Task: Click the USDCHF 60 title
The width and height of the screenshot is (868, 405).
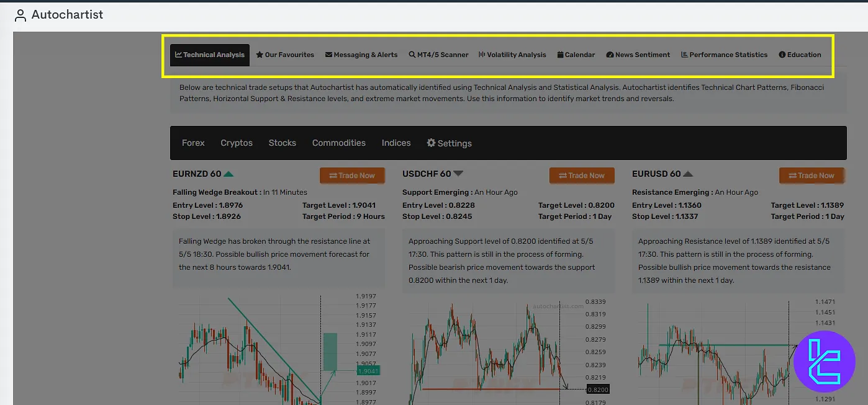Action: click(427, 174)
